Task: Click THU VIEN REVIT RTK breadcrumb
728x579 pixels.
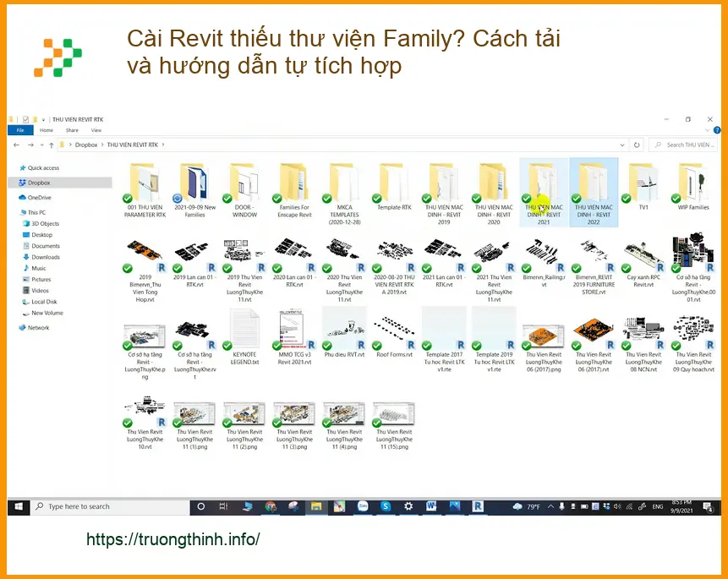Action: (133, 145)
